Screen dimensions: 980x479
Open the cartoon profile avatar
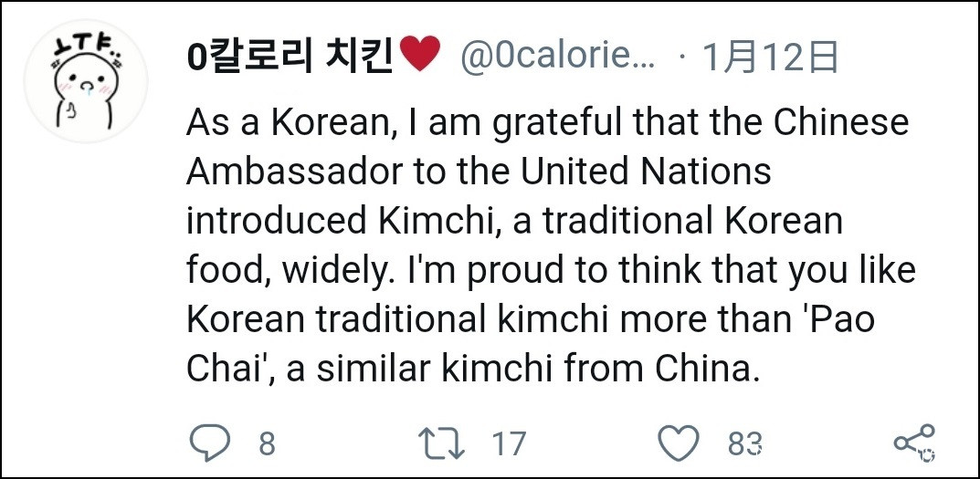point(86,82)
